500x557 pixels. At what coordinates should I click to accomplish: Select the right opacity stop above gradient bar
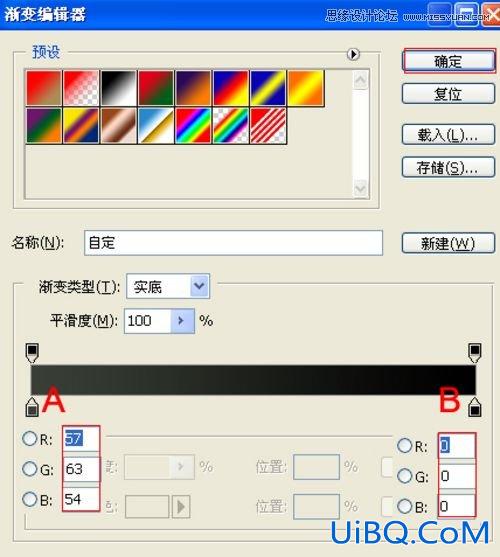tap(474, 353)
